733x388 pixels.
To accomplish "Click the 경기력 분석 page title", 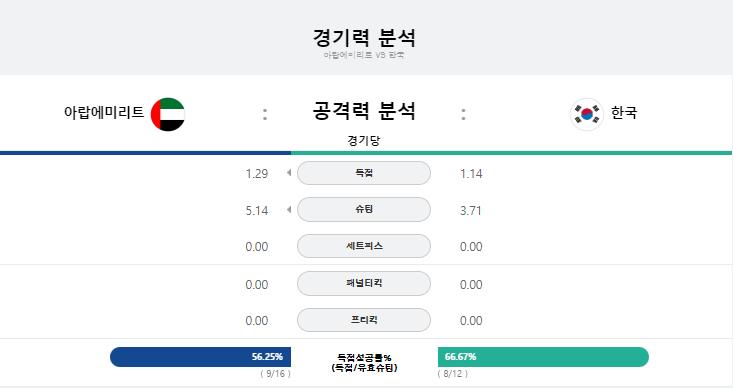I will [364, 37].
